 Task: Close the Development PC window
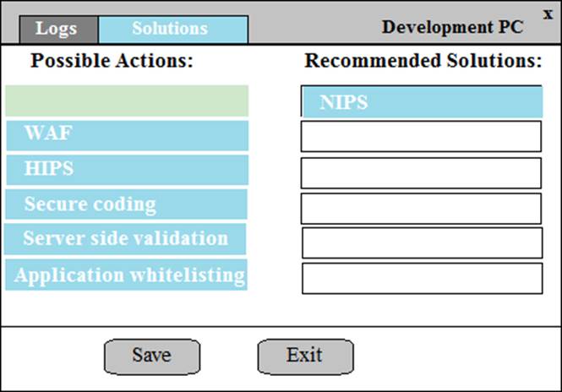click(x=548, y=13)
